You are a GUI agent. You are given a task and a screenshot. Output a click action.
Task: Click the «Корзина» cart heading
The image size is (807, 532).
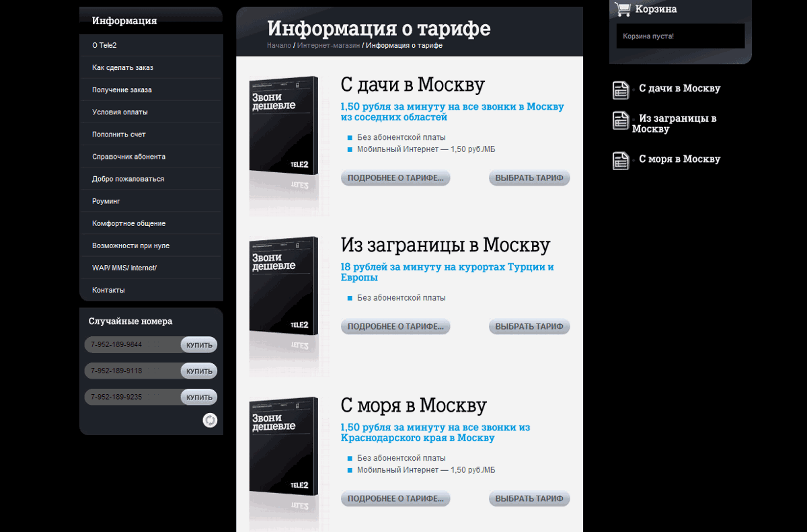pos(656,9)
